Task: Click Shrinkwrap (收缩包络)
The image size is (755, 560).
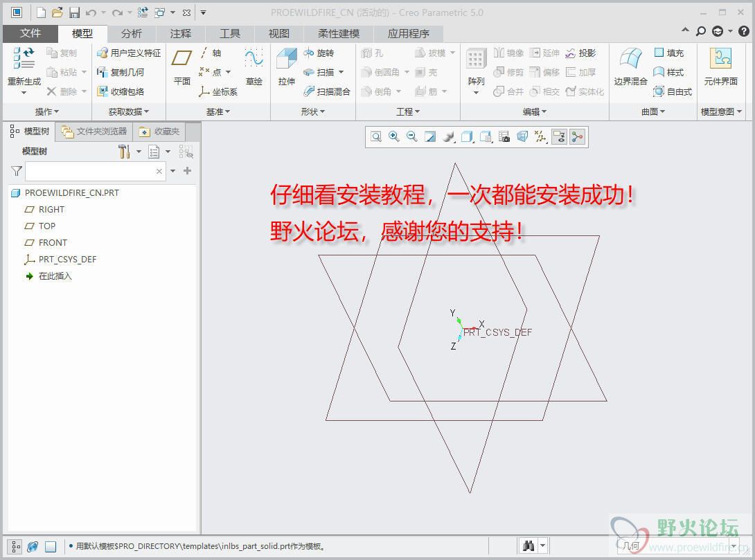Action: pyautogui.click(x=121, y=91)
